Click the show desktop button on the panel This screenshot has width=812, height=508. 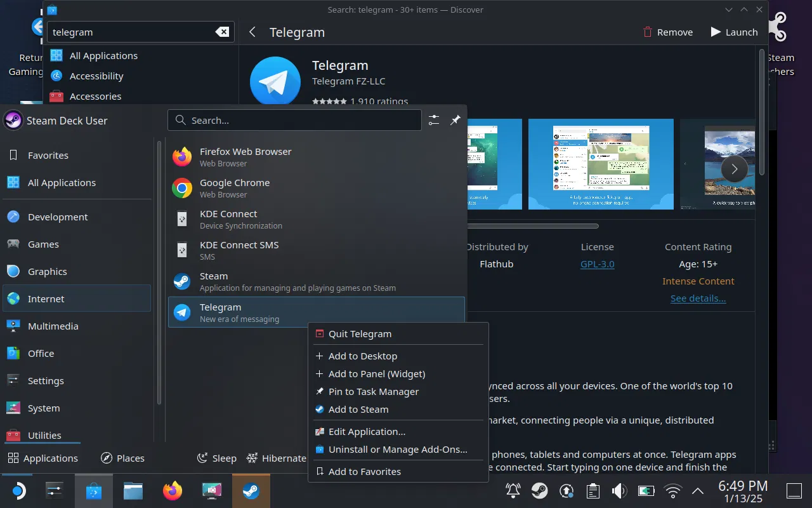794,491
